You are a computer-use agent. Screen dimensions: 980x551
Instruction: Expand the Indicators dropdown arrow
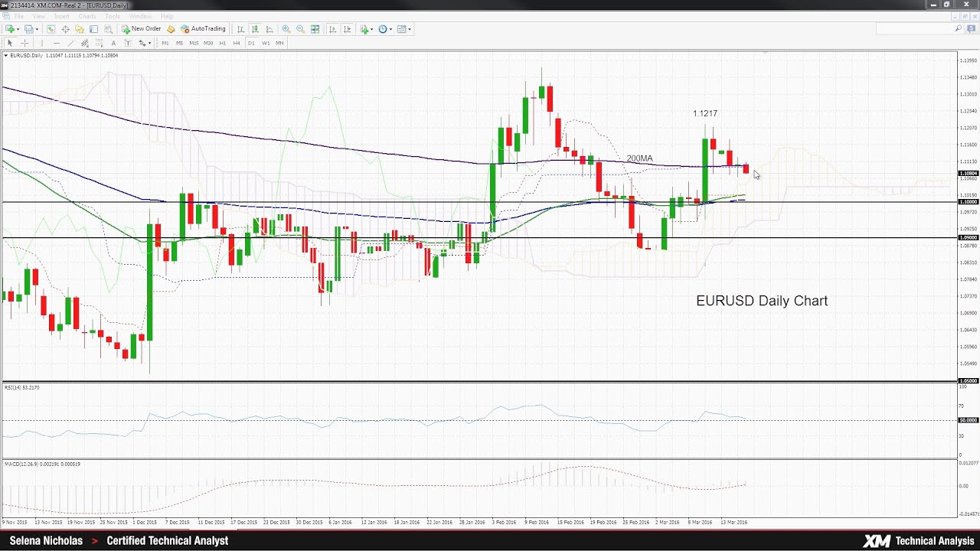(x=372, y=29)
